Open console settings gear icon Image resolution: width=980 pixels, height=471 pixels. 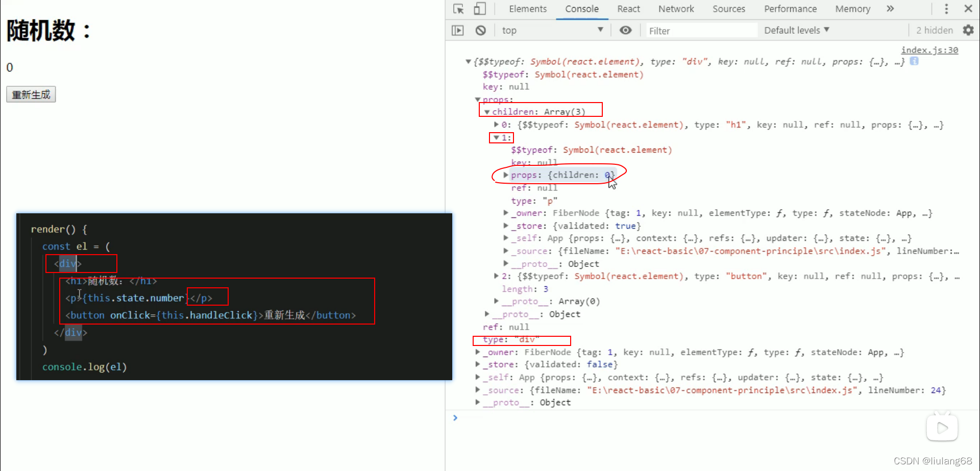click(968, 30)
